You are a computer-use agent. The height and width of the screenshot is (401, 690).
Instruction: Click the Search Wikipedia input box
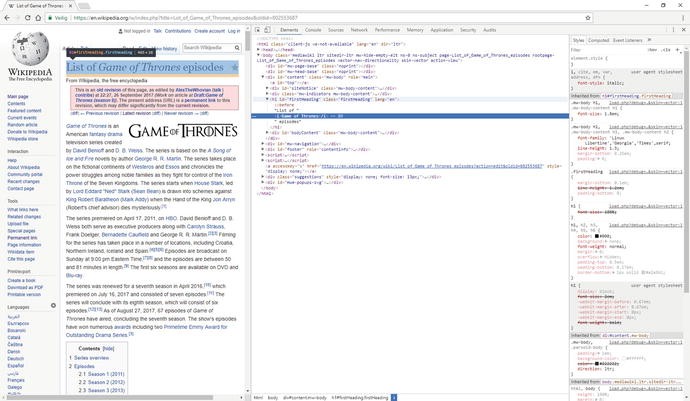click(x=208, y=48)
